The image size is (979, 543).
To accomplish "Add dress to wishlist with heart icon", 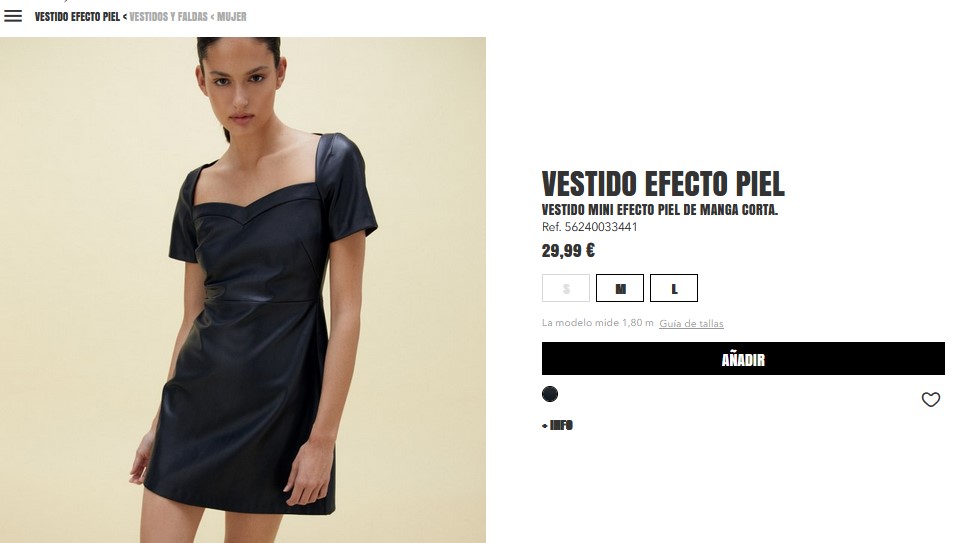I will (930, 399).
